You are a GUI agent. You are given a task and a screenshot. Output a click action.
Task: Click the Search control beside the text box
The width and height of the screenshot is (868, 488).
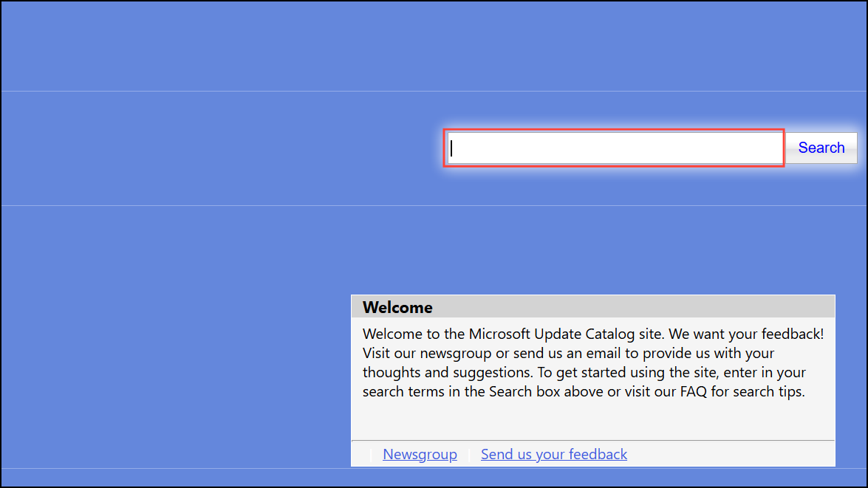coord(820,148)
